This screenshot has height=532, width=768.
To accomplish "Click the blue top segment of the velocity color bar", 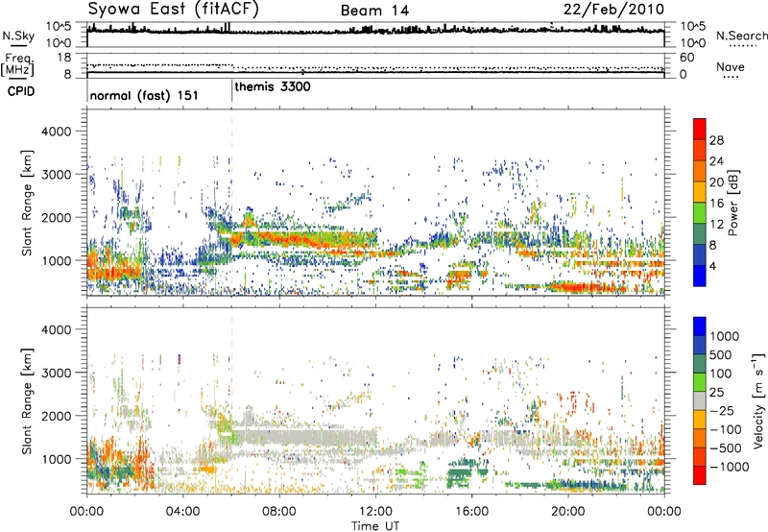I will click(700, 326).
